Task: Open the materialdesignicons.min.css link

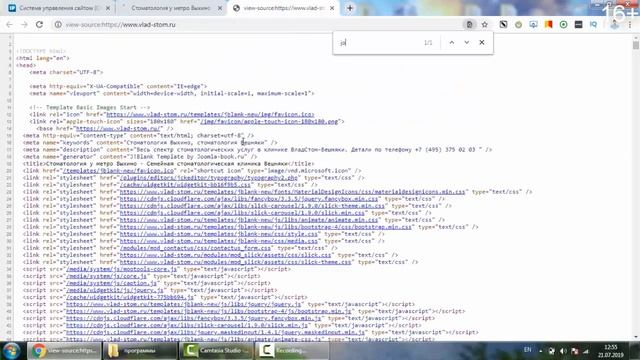Action: coord(292,192)
